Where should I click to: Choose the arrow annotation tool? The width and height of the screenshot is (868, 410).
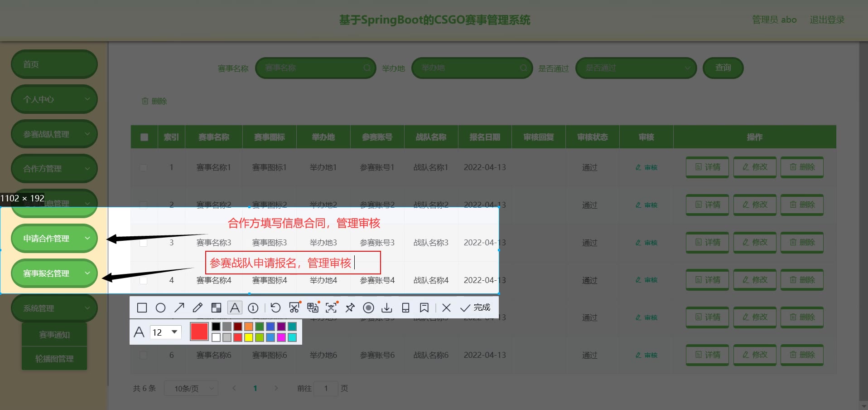[x=179, y=308]
